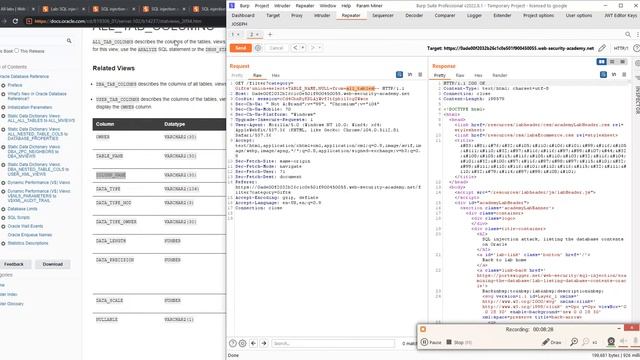Image resolution: width=640 pixels, height=360 pixels.
Task: Go to next search match arrow
Action: point(264,344)
